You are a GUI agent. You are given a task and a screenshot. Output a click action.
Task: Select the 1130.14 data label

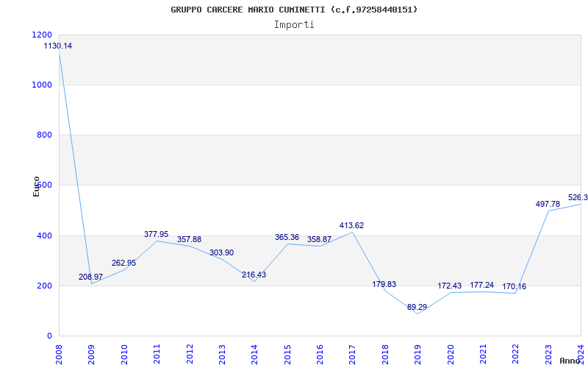coord(58,46)
